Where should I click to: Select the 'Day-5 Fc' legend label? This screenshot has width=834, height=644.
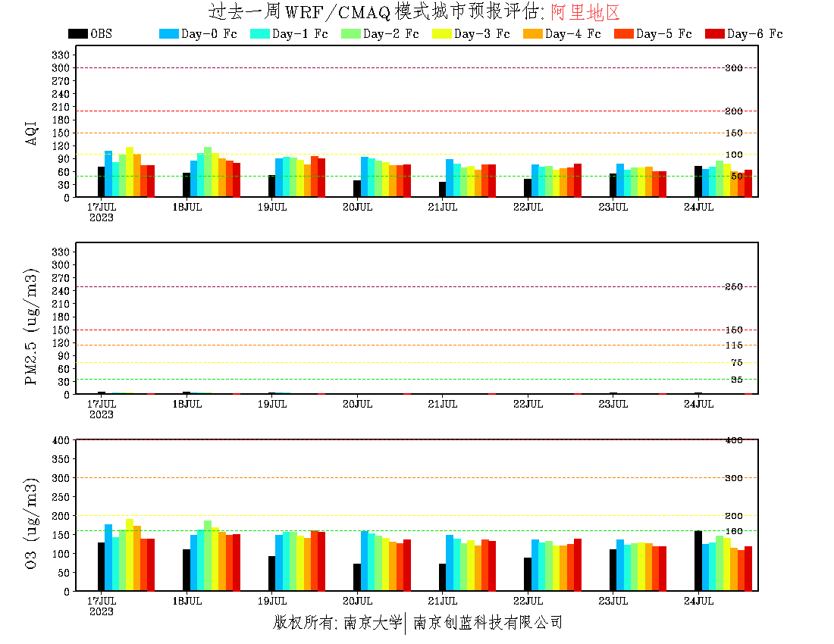[664, 34]
